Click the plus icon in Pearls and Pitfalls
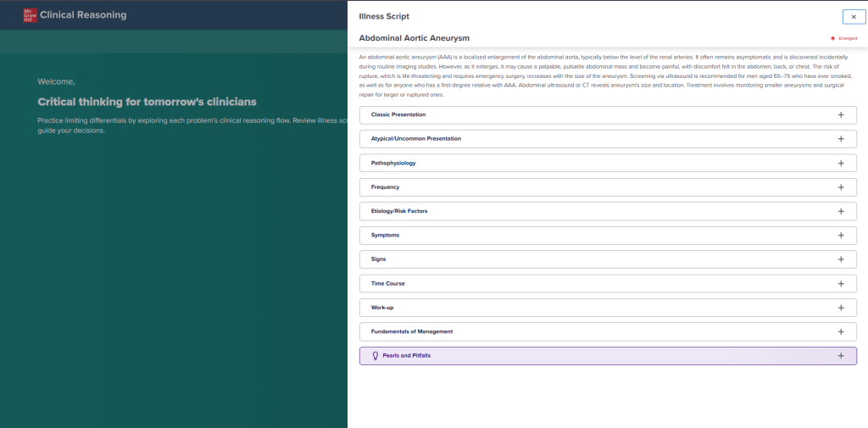Screen dimensions: 868x428 pyautogui.click(x=841, y=356)
